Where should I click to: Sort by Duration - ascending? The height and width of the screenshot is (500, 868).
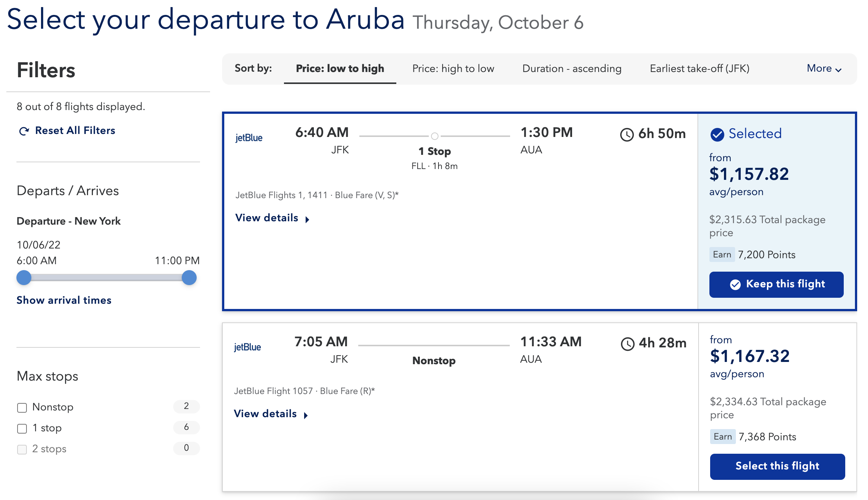pyautogui.click(x=572, y=69)
